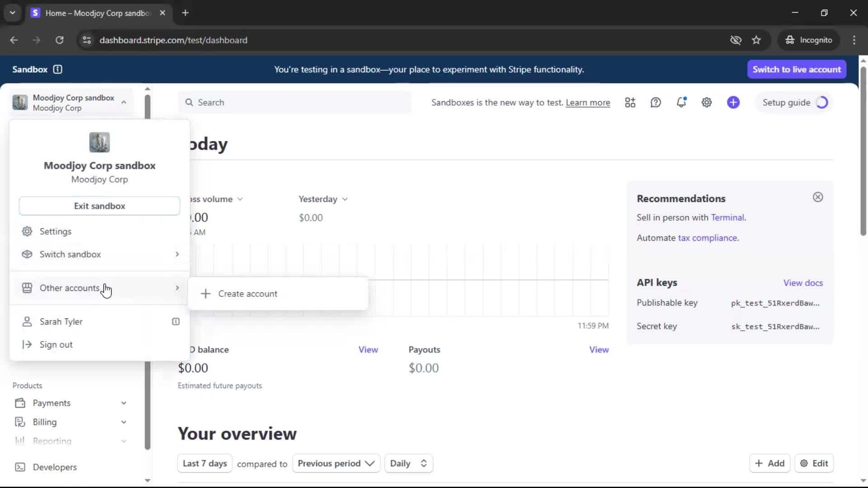Open Developers in the sidebar
Image resolution: width=868 pixels, height=488 pixels.
coord(54,467)
